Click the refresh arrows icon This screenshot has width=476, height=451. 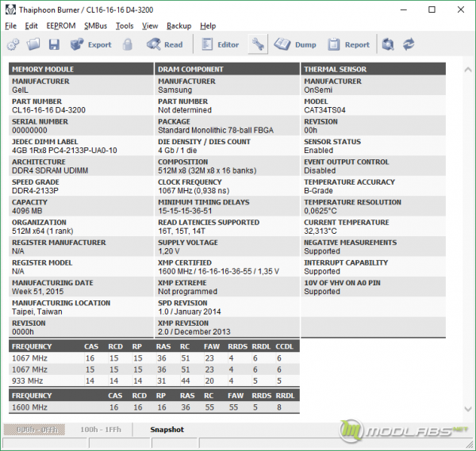(409, 45)
